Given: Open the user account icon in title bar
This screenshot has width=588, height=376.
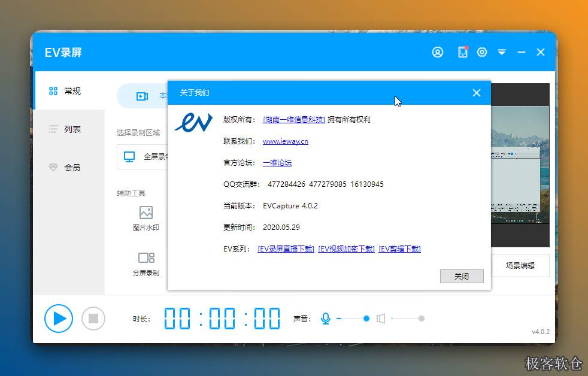Looking at the screenshot, I should [x=438, y=52].
